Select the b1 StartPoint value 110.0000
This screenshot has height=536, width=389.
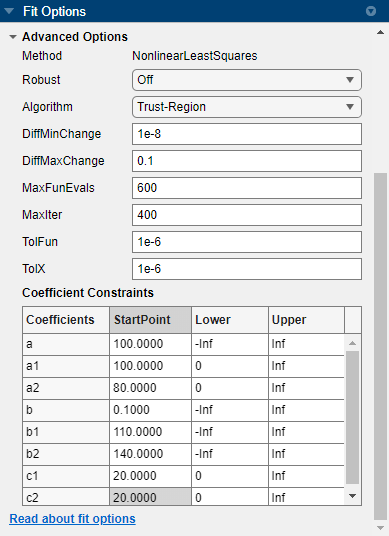[x=150, y=432]
